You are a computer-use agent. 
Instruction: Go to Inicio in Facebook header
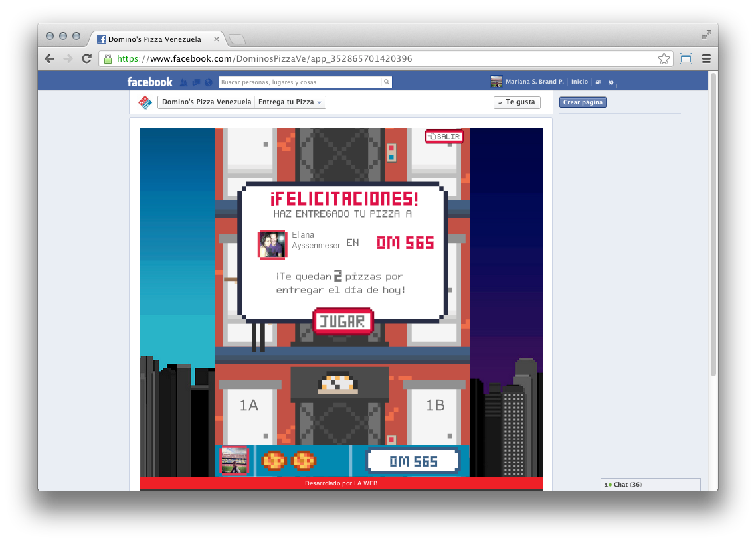[579, 82]
